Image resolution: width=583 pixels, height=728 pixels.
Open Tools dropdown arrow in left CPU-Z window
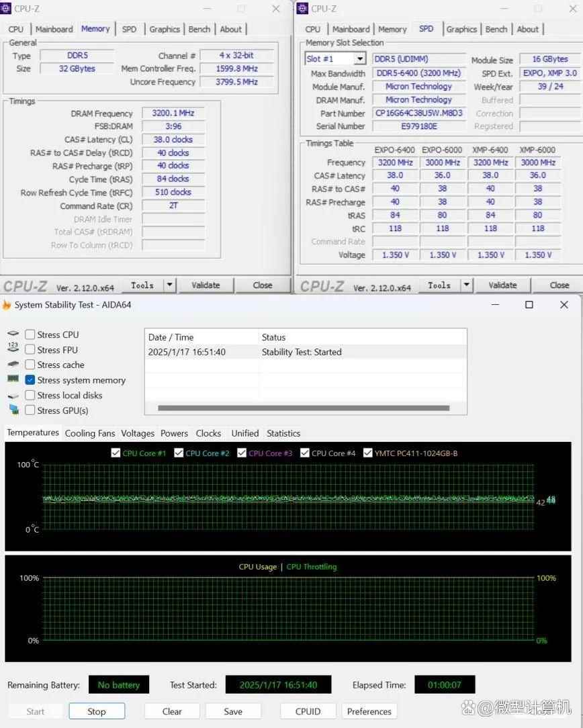[x=170, y=285]
